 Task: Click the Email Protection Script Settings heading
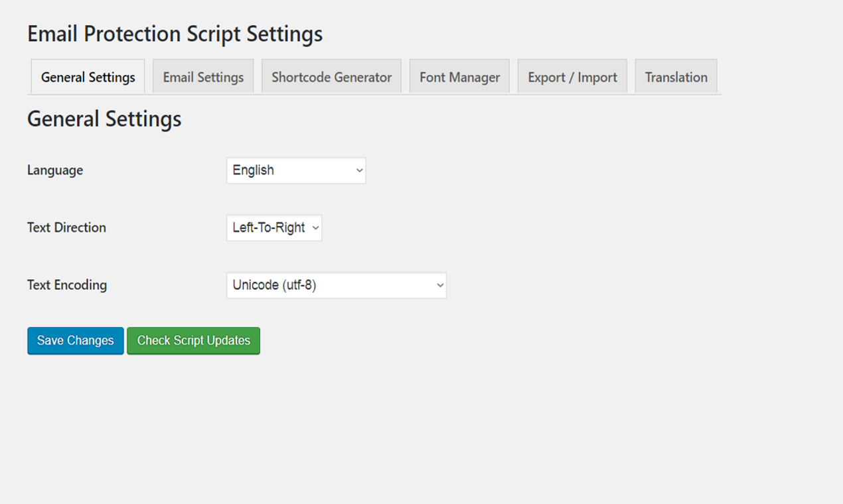(174, 34)
